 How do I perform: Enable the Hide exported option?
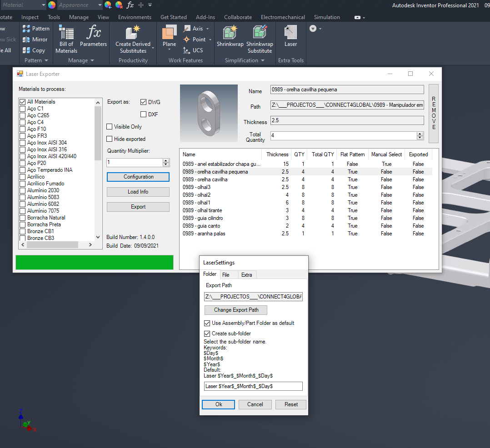(x=110, y=139)
